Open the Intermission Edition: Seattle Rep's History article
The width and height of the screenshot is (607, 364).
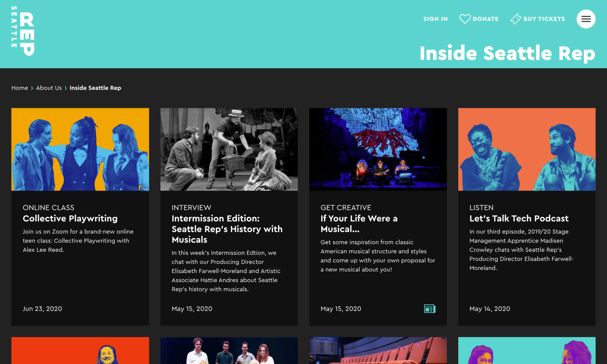point(227,229)
